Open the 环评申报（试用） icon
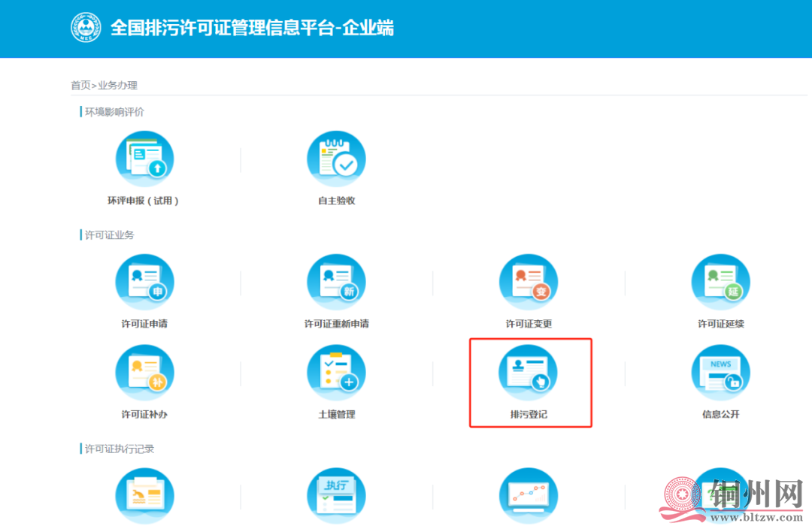 pyautogui.click(x=144, y=160)
